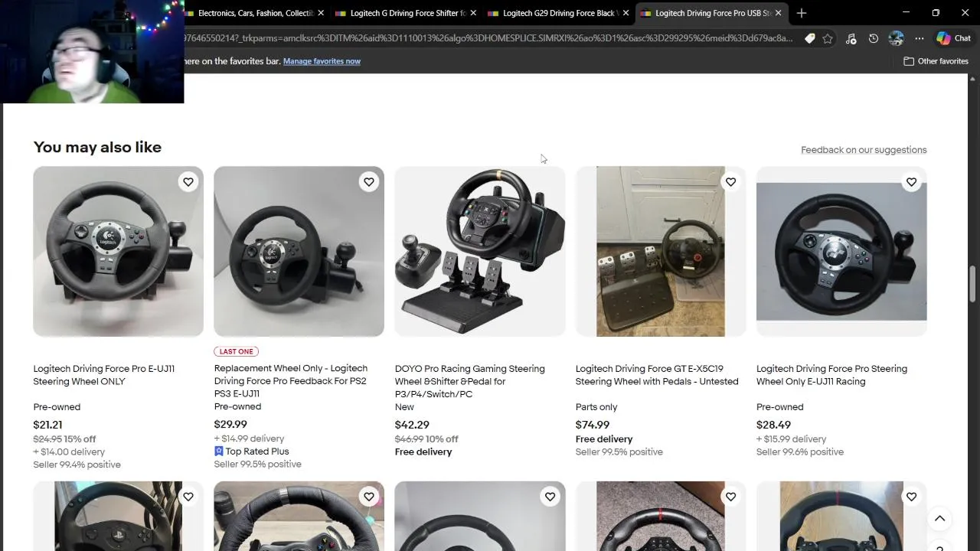
Task: Open a new browser tab
Action: [802, 13]
